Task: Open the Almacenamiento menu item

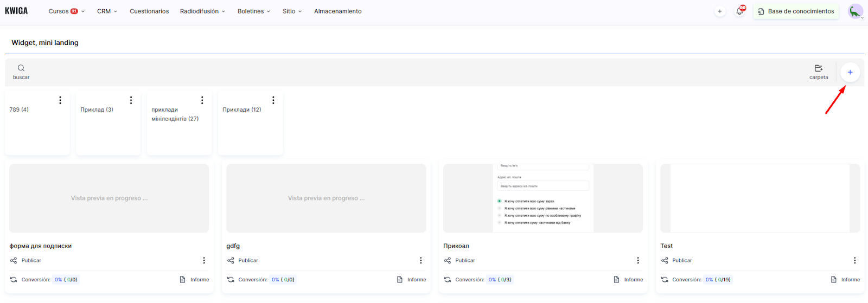Action: click(337, 11)
